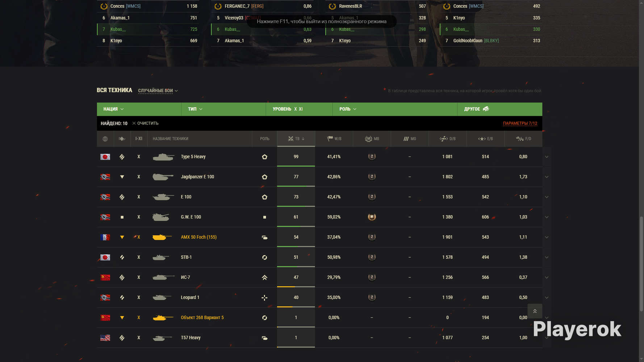The image size is (644, 362).
Task: Open the Jagdpanzer E 100 vehicle name
Action: 197,177
